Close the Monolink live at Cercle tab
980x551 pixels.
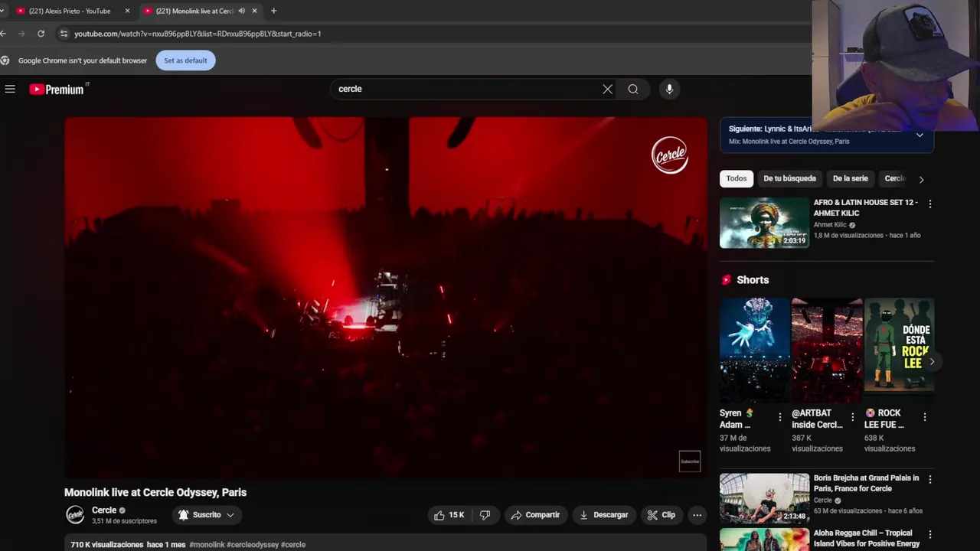click(254, 11)
